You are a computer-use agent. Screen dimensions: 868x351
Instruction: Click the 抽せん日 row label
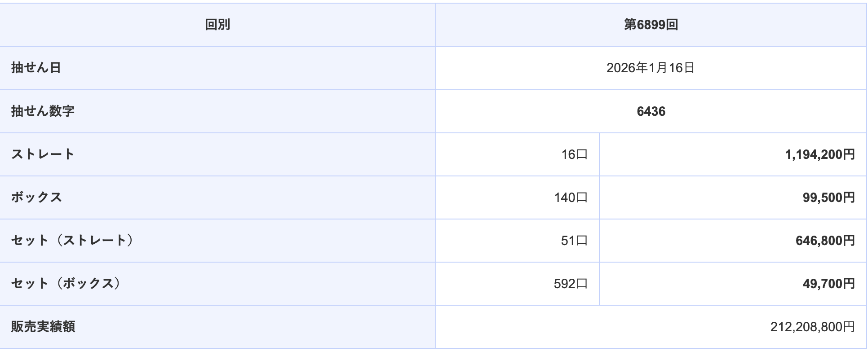click(36, 68)
